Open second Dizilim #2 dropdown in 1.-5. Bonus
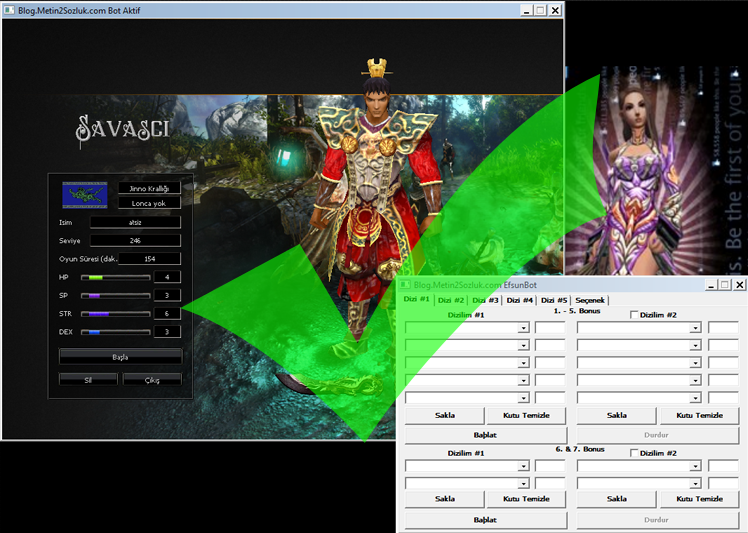 click(695, 345)
